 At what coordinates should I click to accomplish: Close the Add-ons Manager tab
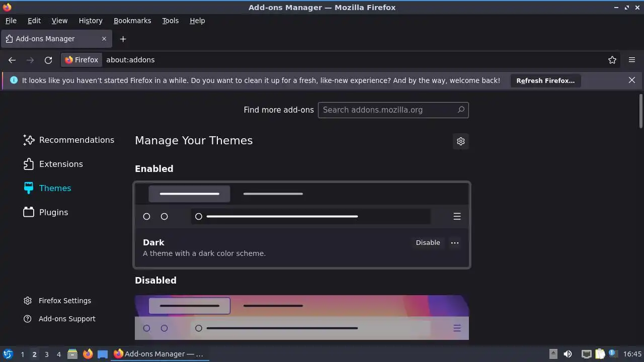pyautogui.click(x=104, y=39)
